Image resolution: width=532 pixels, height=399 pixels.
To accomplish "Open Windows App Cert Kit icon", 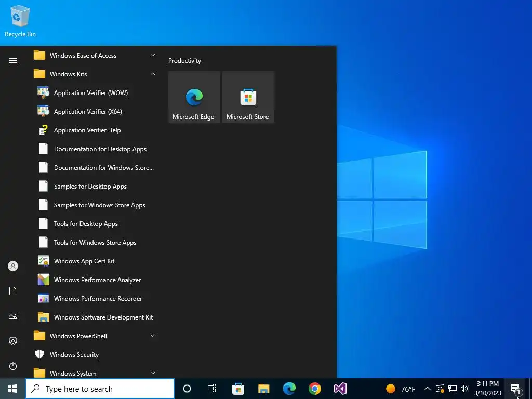I will click(44, 261).
